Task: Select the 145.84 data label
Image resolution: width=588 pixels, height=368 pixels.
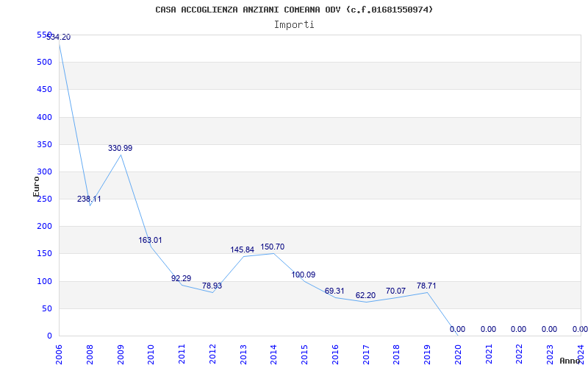Action: click(243, 250)
